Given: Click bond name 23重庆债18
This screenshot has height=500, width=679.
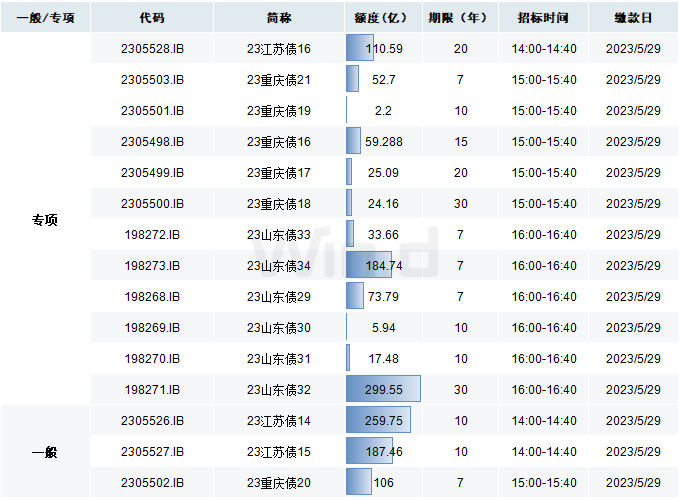Looking at the screenshot, I should [x=279, y=203].
